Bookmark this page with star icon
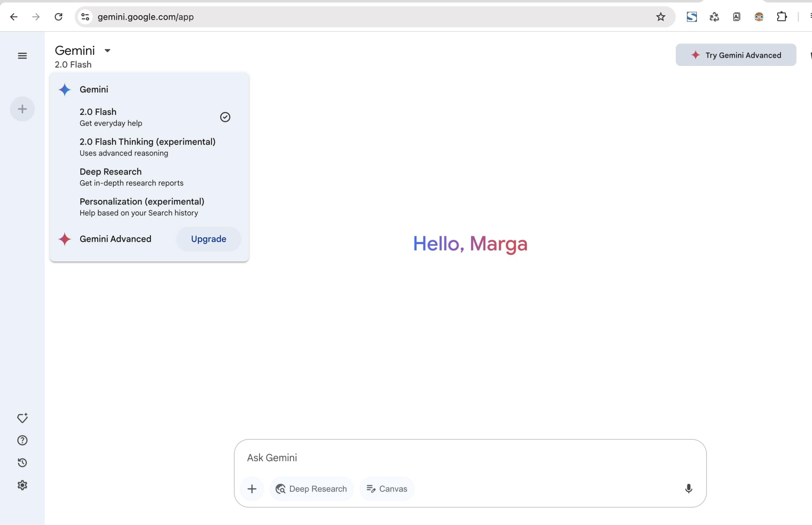 [x=660, y=17]
